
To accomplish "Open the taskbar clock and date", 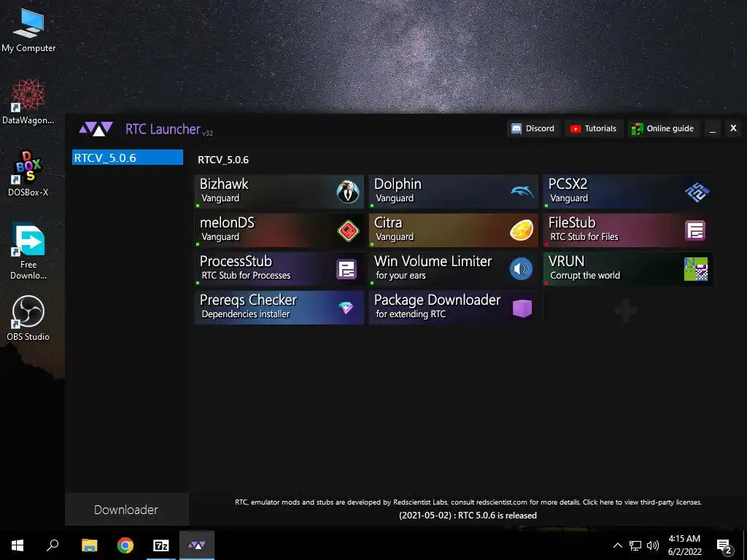I will (x=684, y=545).
